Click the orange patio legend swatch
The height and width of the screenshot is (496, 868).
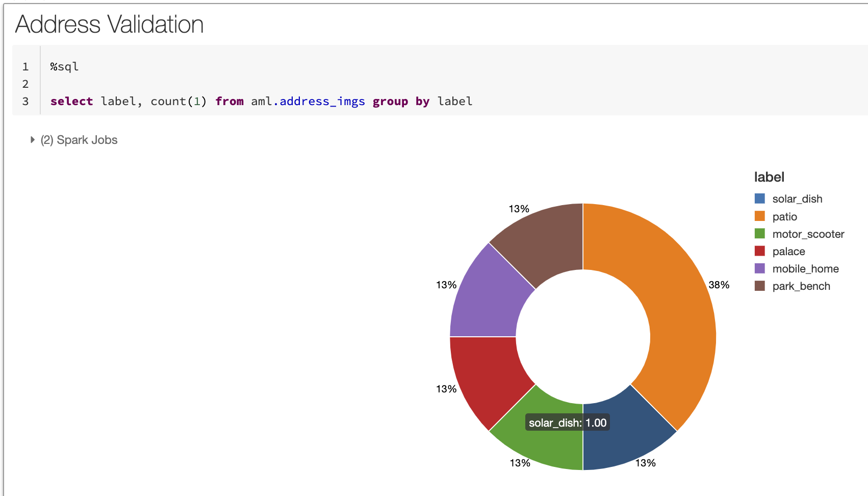coord(759,216)
